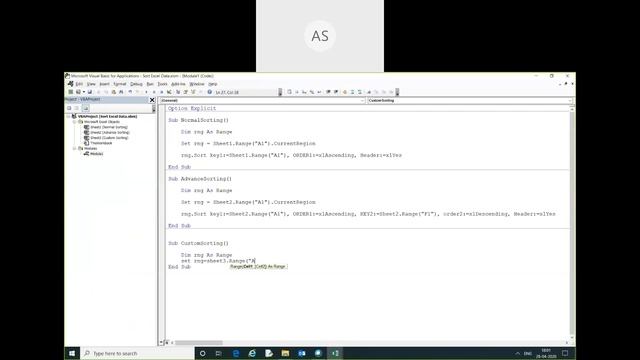Click the Parameter Info icon in Edit toolbar
The image size is (640, 360).
(x=312, y=92)
